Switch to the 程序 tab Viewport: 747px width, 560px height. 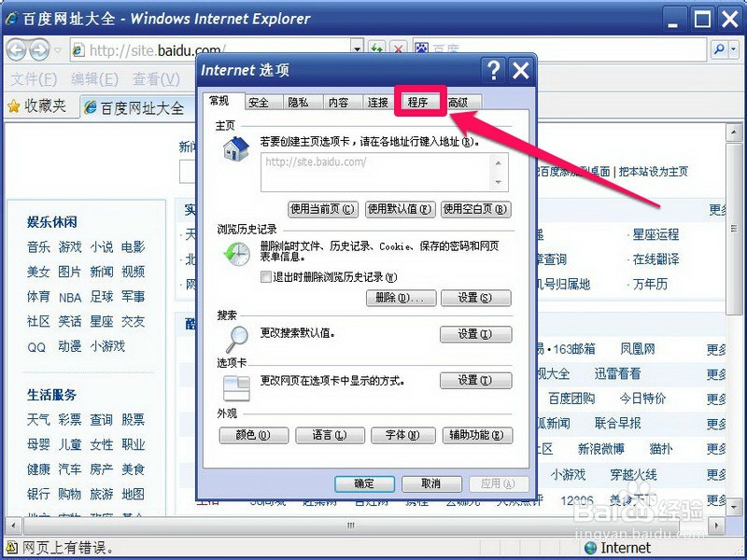[x=418, y=103]
